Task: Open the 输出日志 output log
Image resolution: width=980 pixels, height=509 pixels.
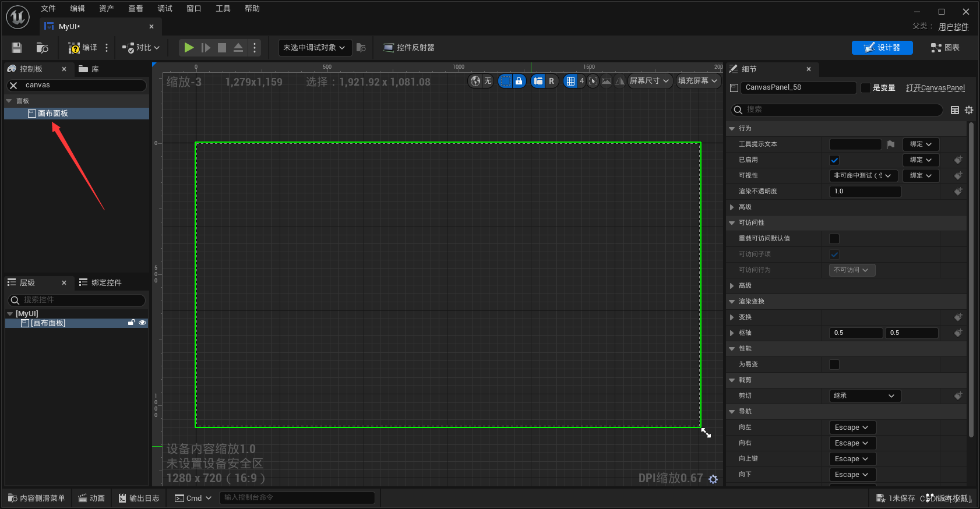Action: coord(139,499)
